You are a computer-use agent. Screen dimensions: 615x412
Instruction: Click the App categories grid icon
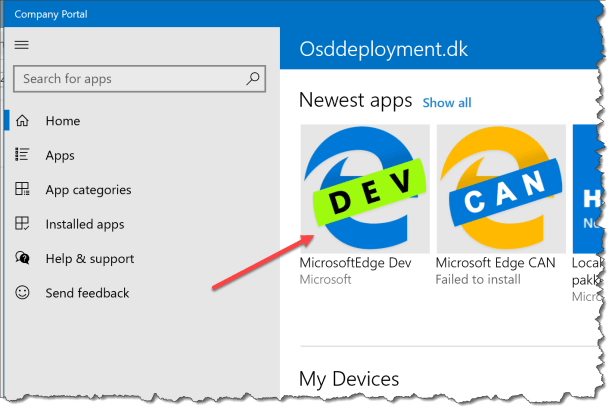[22, 189]
